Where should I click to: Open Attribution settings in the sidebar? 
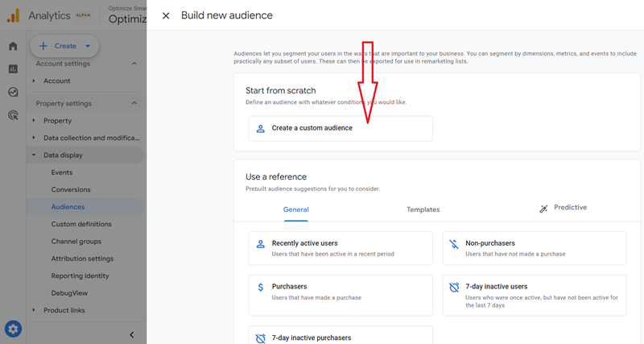point(82,259)
